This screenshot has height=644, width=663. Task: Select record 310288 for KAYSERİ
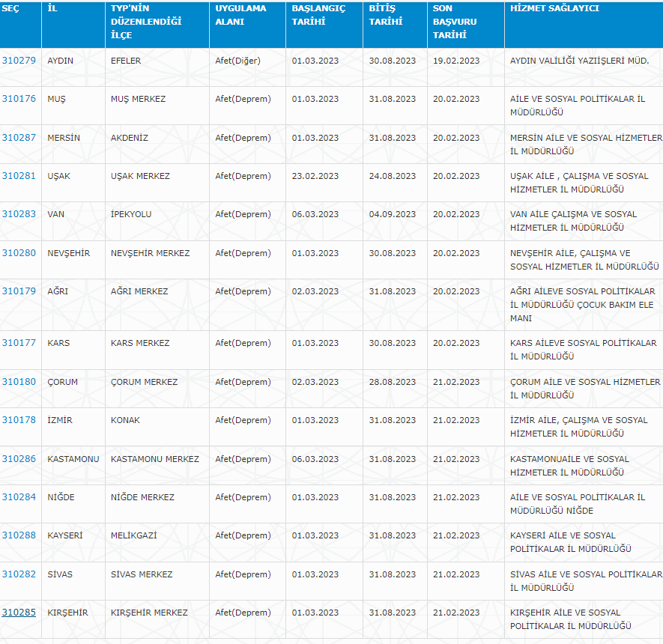point(19,535)
